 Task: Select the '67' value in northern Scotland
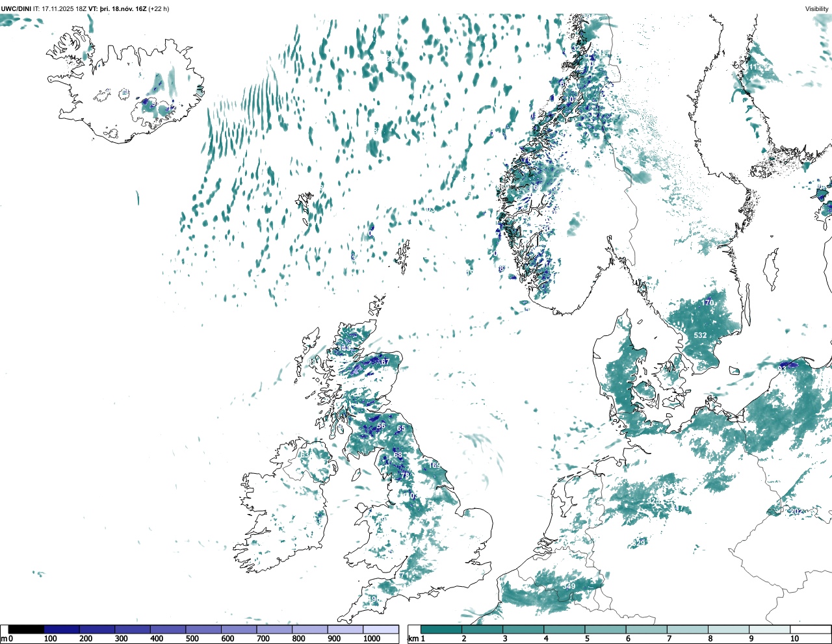coord(385,362)
